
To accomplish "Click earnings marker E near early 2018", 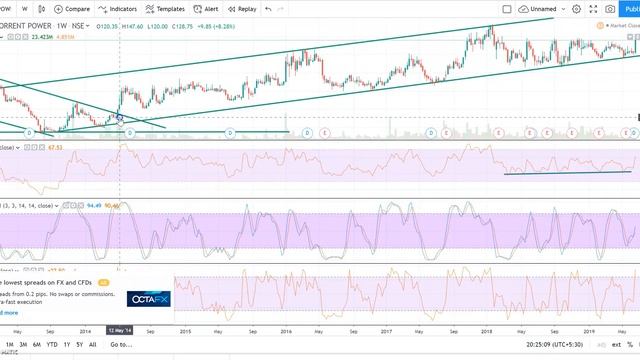I will point(499,133).
